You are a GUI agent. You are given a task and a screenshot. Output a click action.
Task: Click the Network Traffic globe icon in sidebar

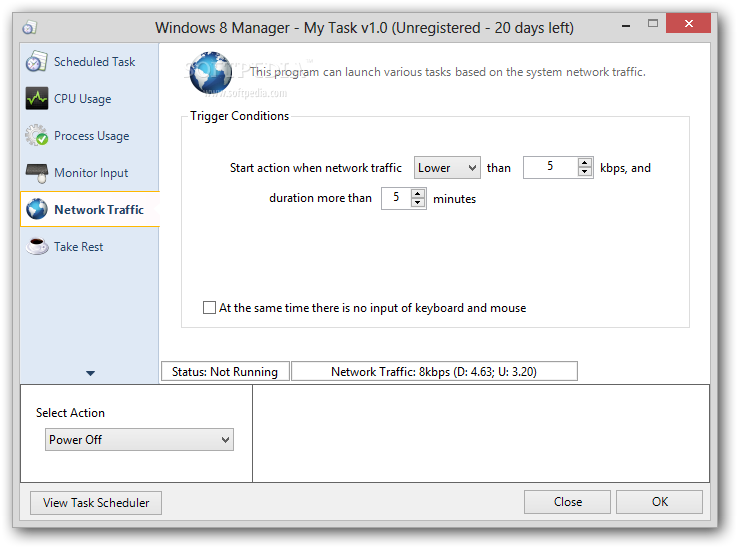(37, 210)
